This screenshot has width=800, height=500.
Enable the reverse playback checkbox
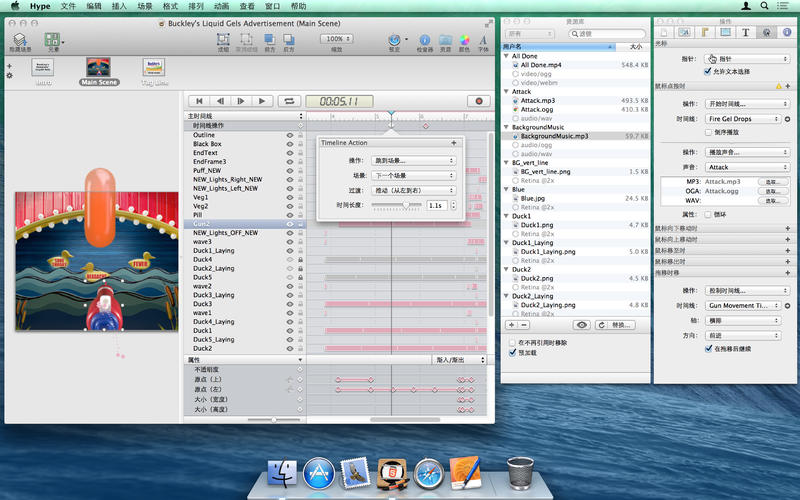tap(707, 132)
